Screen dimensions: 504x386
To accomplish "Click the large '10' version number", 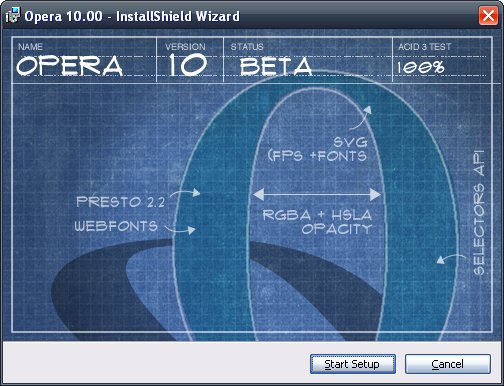I will click(x=187, y=65).
